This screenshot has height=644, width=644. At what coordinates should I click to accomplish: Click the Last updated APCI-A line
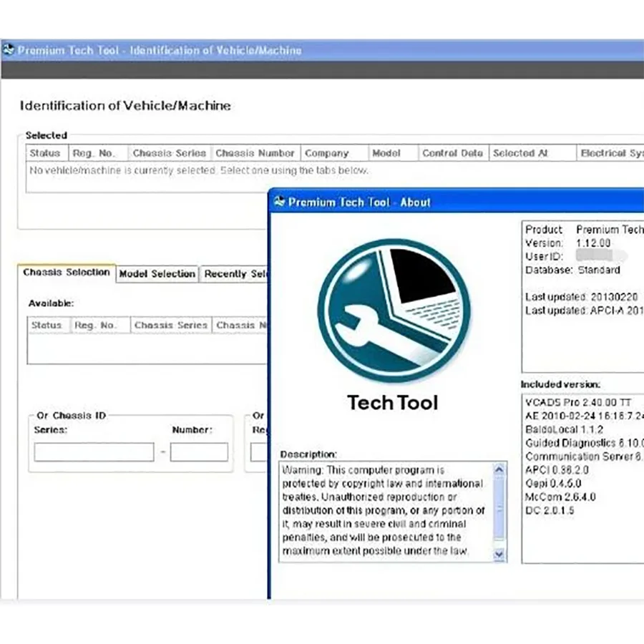click(x=584, y=311)
